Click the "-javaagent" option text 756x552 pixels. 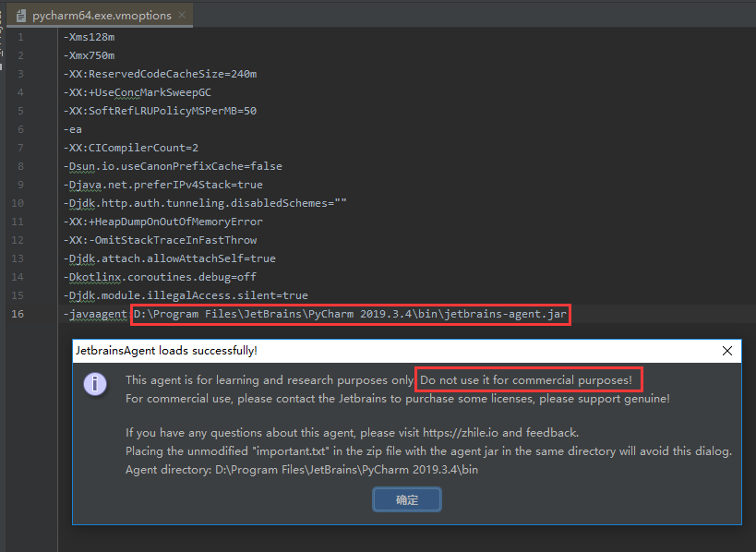tap(95, 315)
